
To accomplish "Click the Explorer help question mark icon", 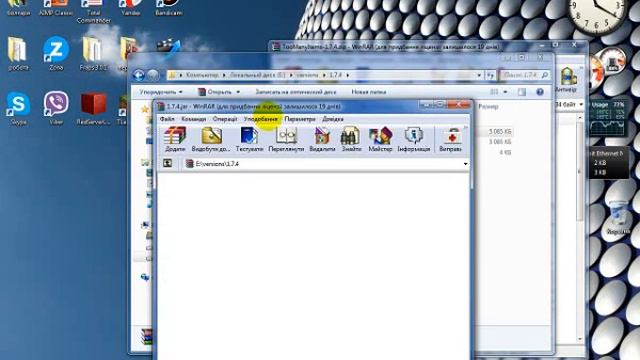I will pyautogui.click(x=540, y=92).
